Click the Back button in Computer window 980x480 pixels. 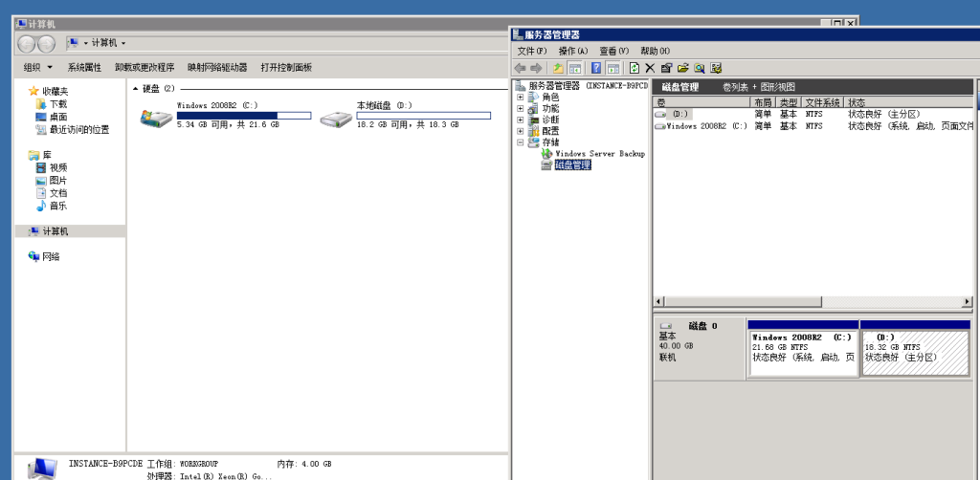(26, 44)
